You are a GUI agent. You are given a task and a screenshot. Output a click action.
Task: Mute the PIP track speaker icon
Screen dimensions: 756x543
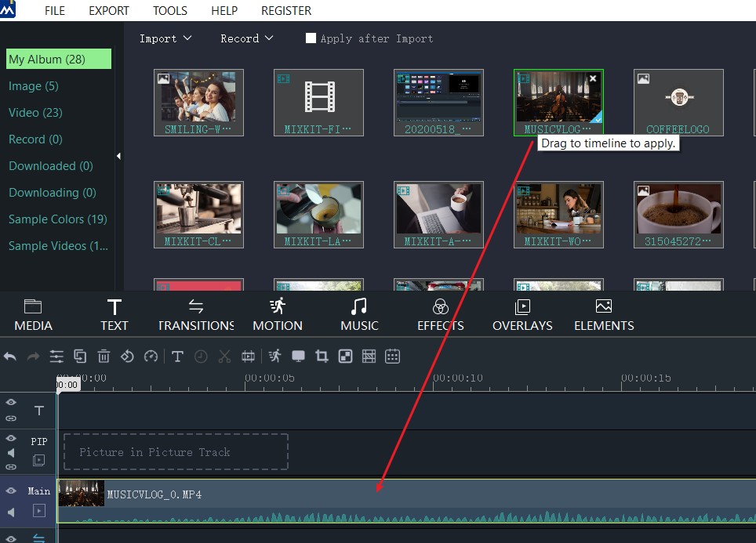point(11,451)
